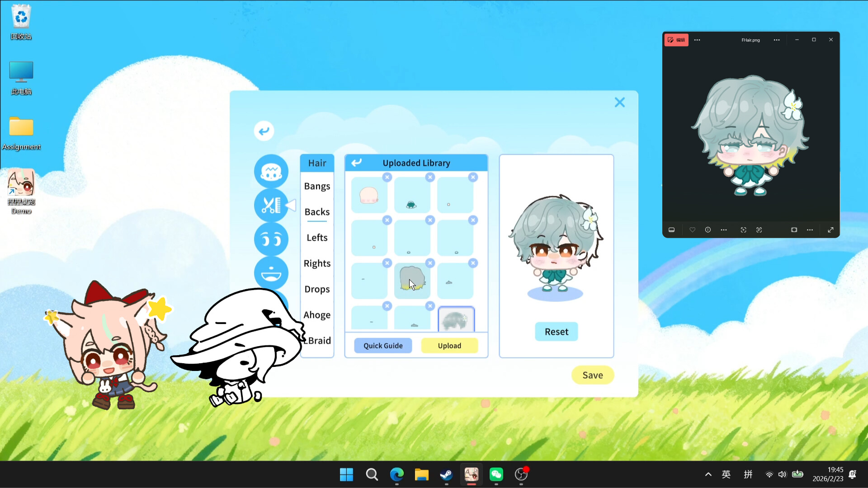Switch to the Bangs tab
The width and height of the screenshot is (868, 488).
click(x=317, y=186)
